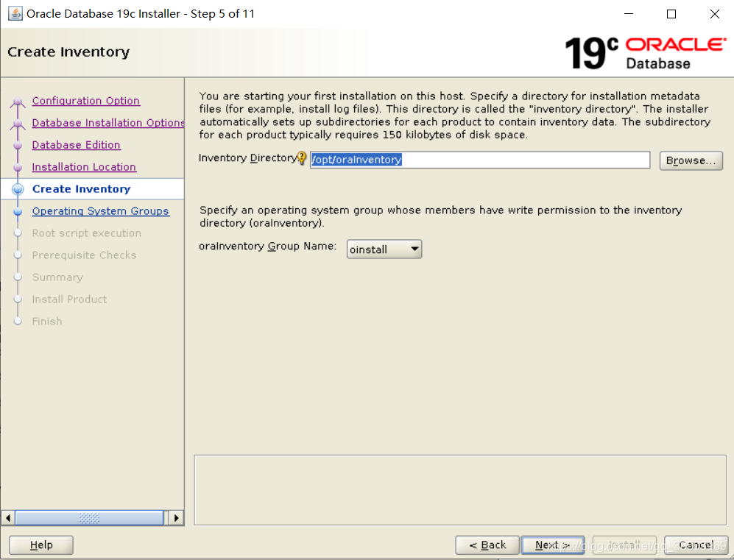Click right arrow of sidebar scrollbar
The height and width of the screenshot is (560, 734).
click(x=176, y=518)
